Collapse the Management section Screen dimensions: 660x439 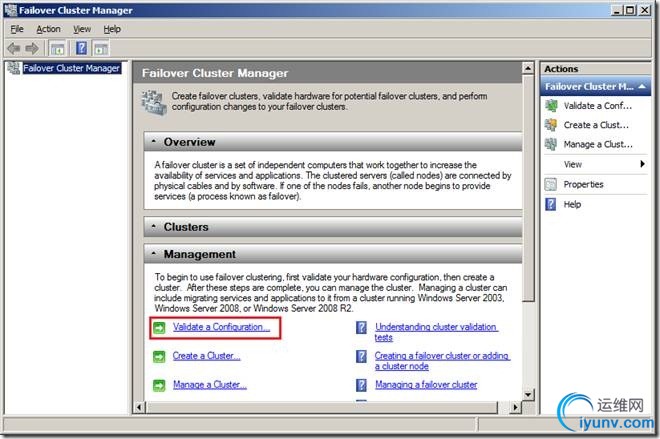(x=154, y=254)
